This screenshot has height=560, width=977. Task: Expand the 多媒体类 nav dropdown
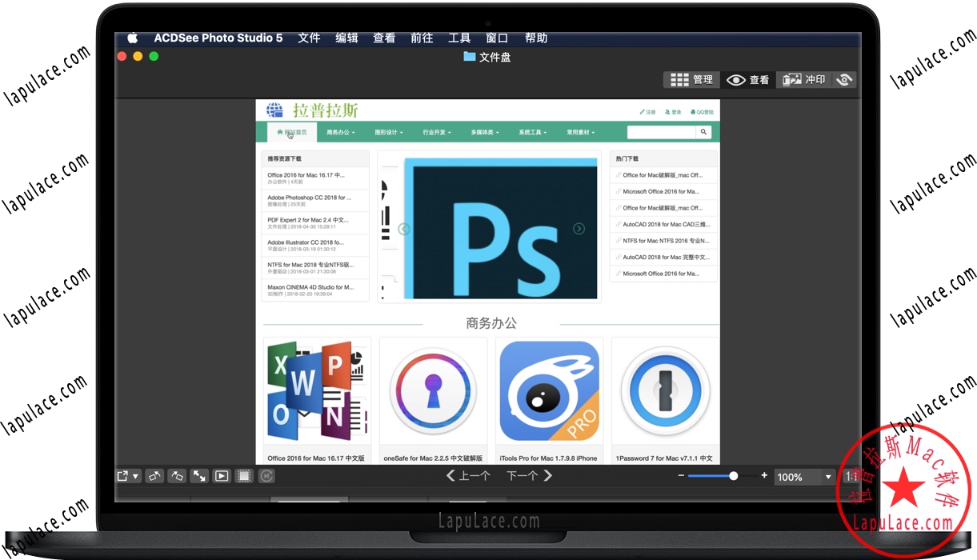(485, 132)
